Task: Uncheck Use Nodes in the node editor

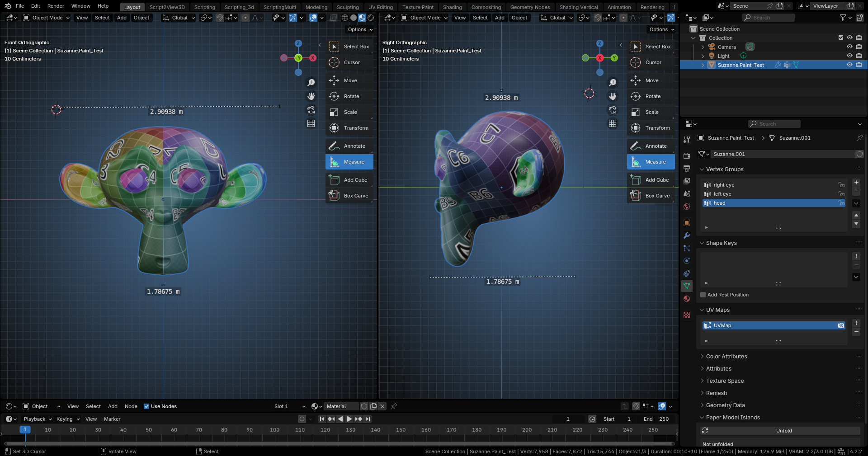Action: tap(146, 406)
